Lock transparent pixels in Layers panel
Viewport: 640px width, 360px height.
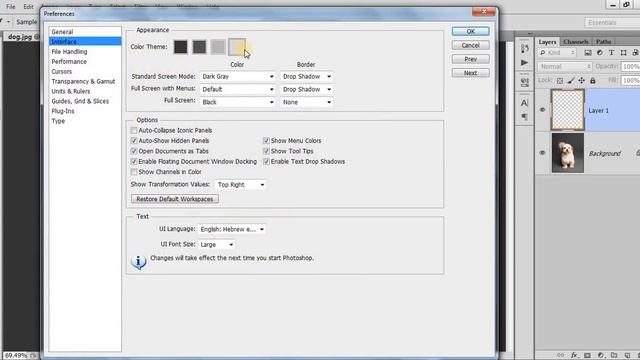pyautogui.click(x=560, y=80)
